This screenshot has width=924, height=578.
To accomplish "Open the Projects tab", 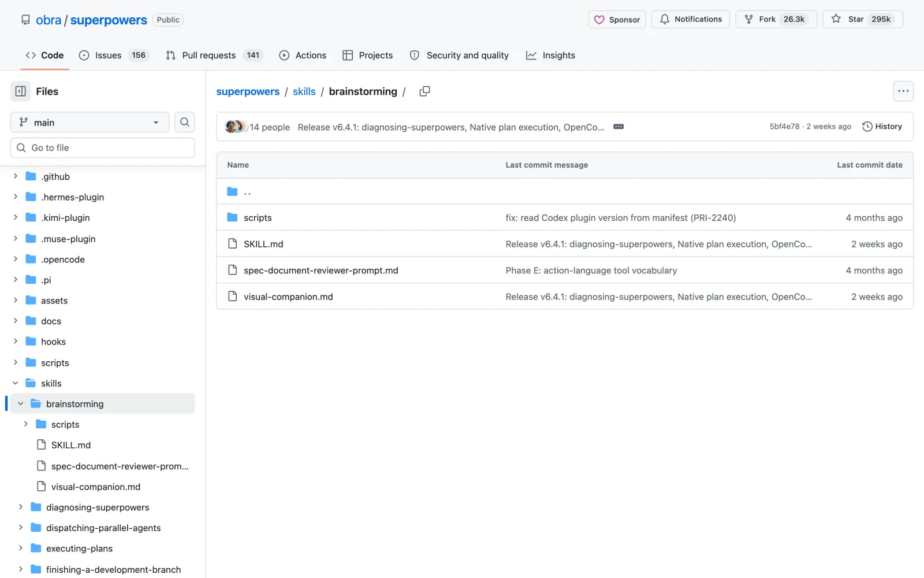I will pos(368,55).
